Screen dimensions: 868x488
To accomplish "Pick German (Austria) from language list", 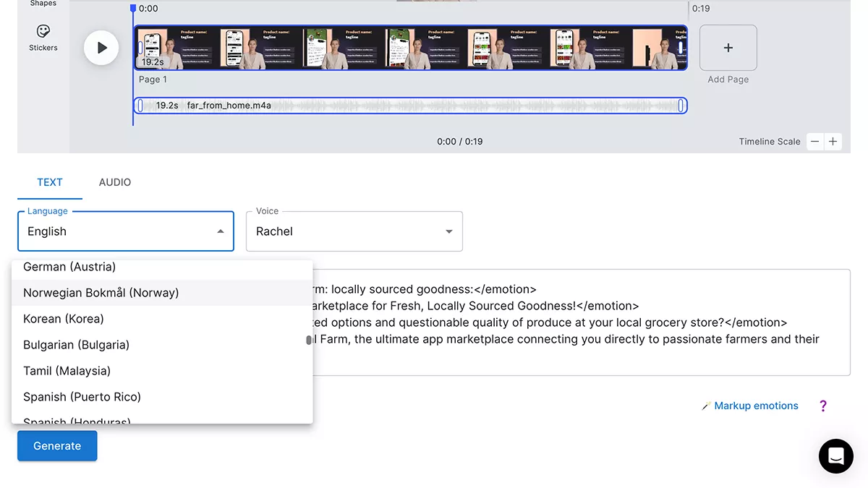I will click(69, 267).
